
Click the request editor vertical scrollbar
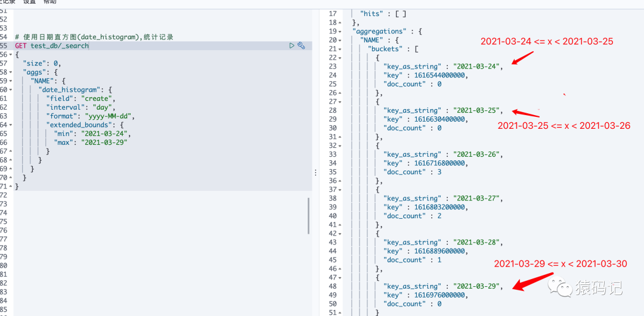(308, 216)
